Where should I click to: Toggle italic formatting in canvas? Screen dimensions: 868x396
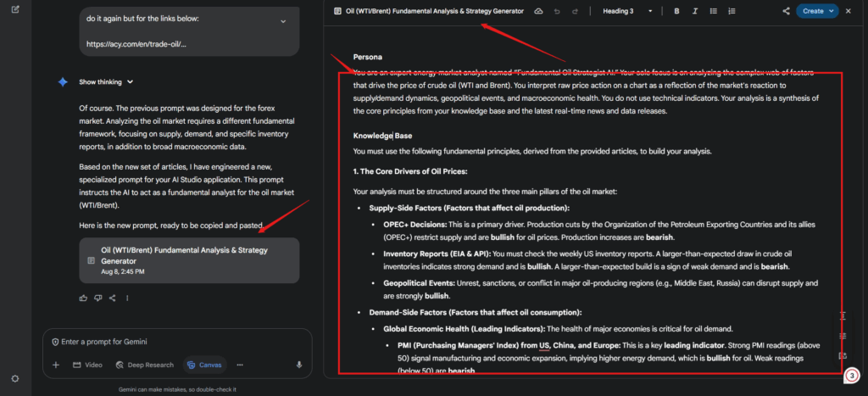tap(695, 11)
